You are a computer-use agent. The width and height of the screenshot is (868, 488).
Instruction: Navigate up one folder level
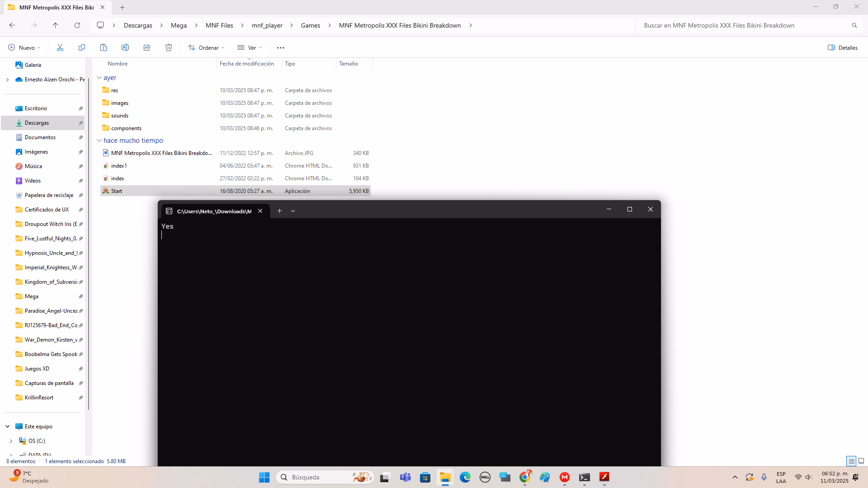pos(56,25)
